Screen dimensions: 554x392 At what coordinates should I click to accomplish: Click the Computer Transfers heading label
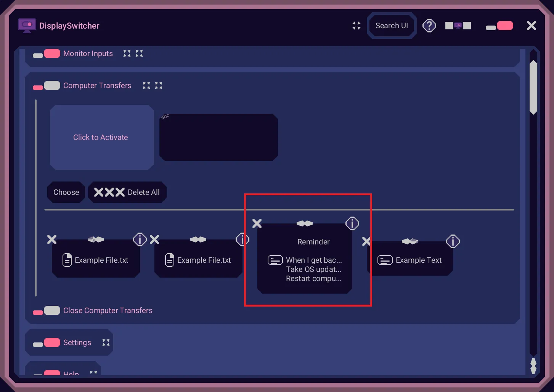(97, 85)
